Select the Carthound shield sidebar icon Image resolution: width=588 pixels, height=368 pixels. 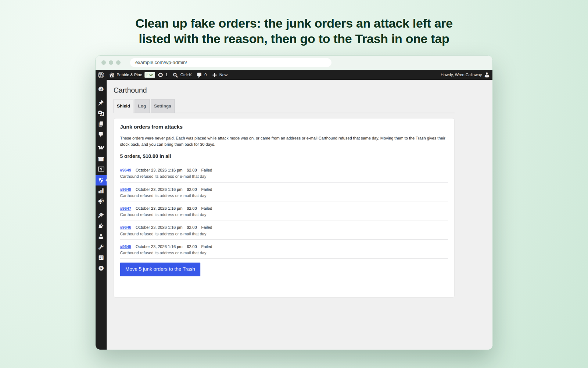click(101, 180)
